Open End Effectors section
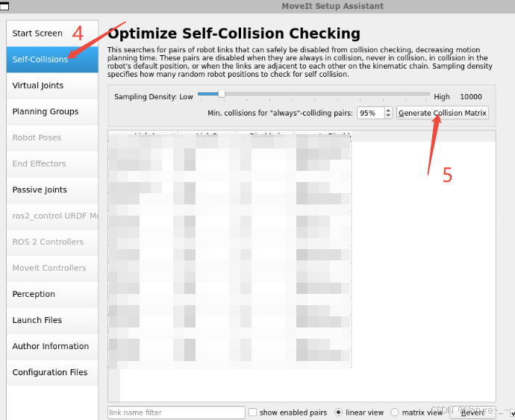This screenshot has height=420, width=515. pyautogui.click(x=52, y=163)
